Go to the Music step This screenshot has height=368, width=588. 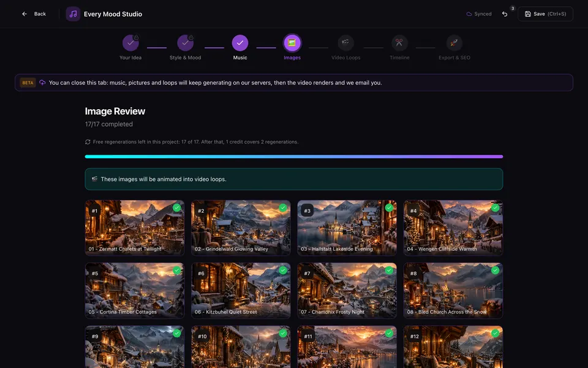(240, 43)
